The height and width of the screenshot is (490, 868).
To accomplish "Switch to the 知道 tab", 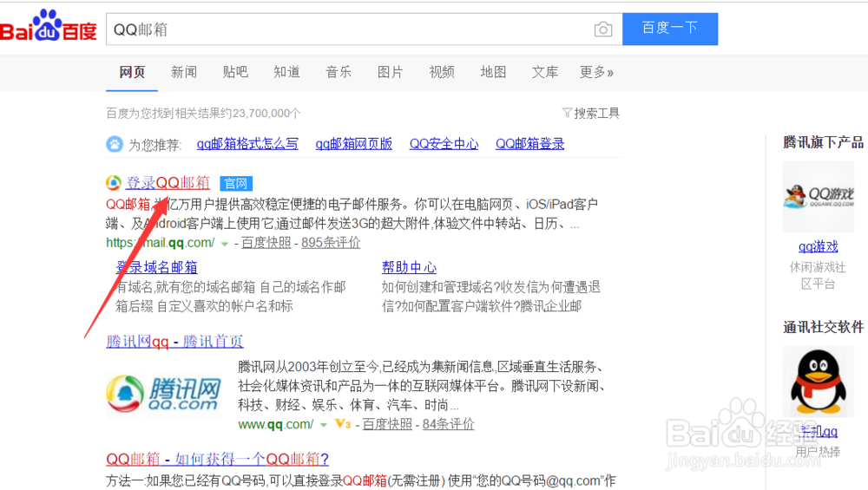I will [286, 73].
